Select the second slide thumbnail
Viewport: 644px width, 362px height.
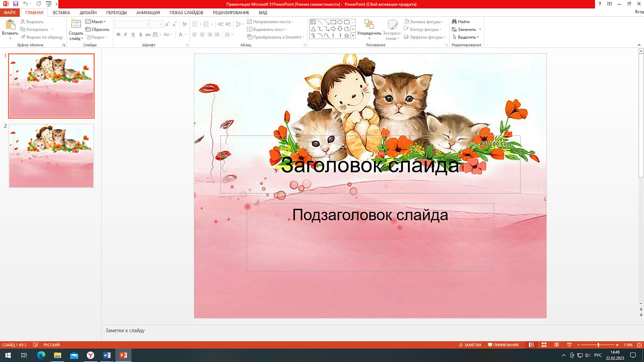tap(51, 156)
